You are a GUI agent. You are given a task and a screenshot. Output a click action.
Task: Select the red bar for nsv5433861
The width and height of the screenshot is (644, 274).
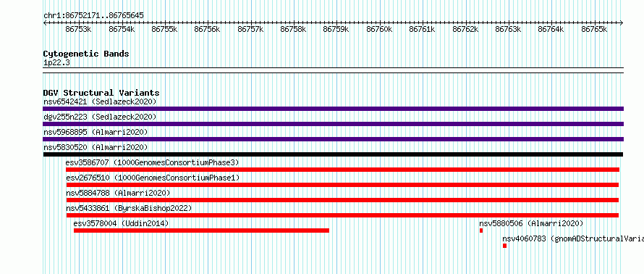tap(342, 215)
